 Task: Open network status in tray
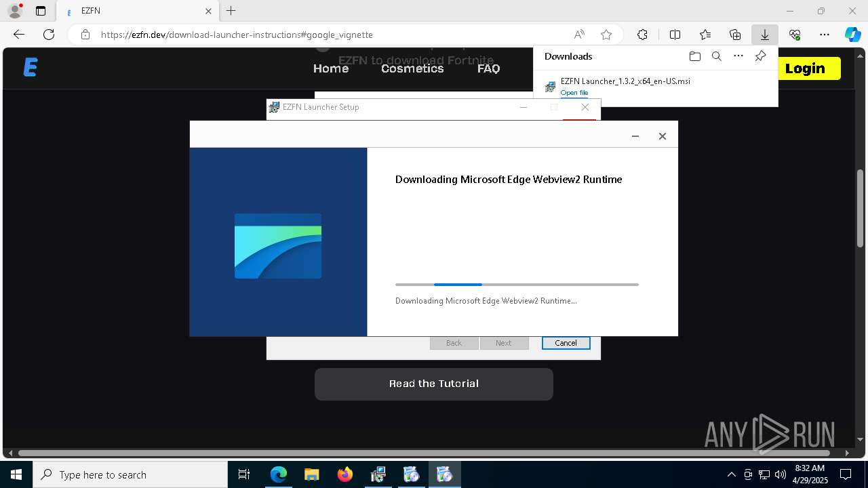[764, 474]
